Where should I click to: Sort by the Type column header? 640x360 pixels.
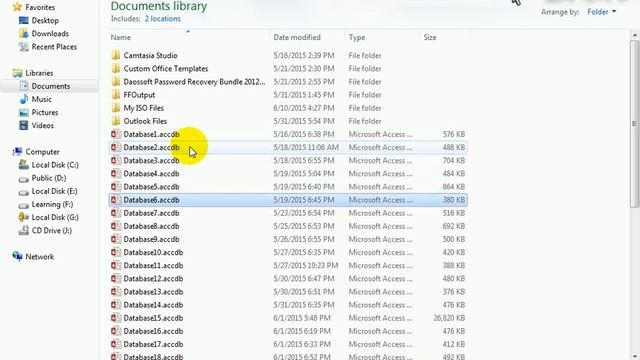357,37
